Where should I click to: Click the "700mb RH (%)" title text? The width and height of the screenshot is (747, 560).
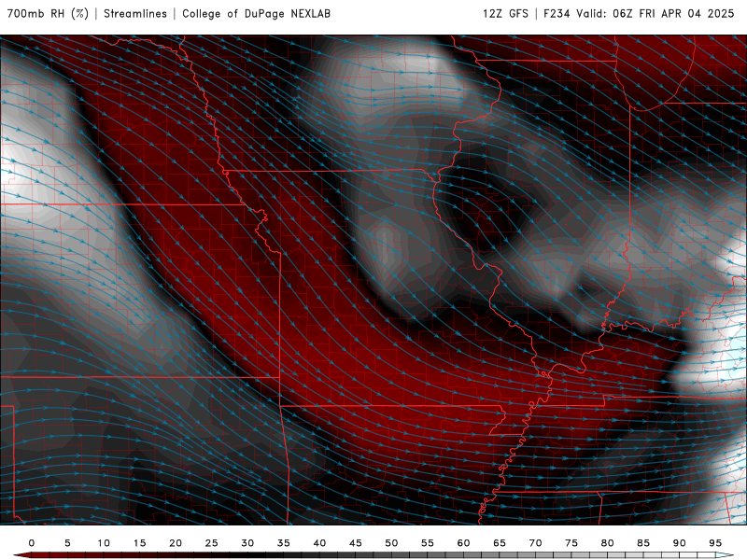tap(49, 13)
